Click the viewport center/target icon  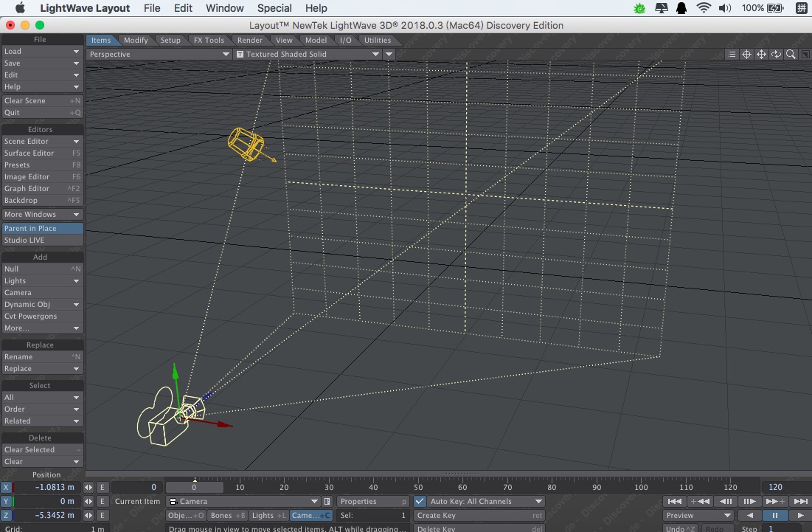tap(747, 54)
